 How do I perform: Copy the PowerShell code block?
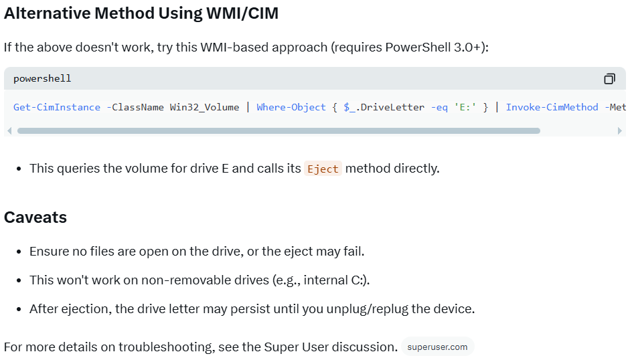[x=609, y=79]
